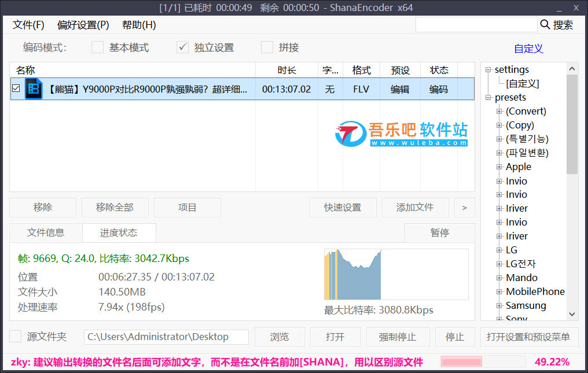Switch to the 进度状态 tab
The image size is (588, 373).
[119, 233]
